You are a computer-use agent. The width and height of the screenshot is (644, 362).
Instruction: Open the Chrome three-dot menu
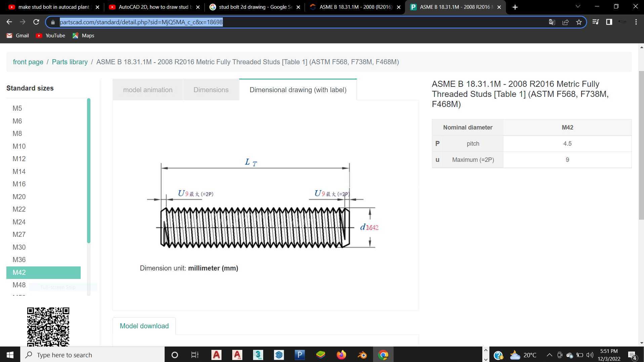[x=636, y=22]
